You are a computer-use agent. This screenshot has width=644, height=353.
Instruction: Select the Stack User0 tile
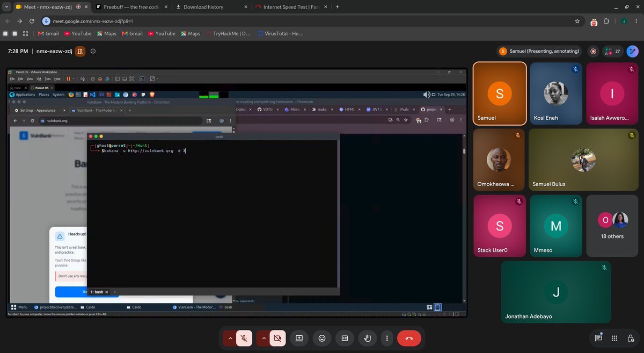coord(499,226)
